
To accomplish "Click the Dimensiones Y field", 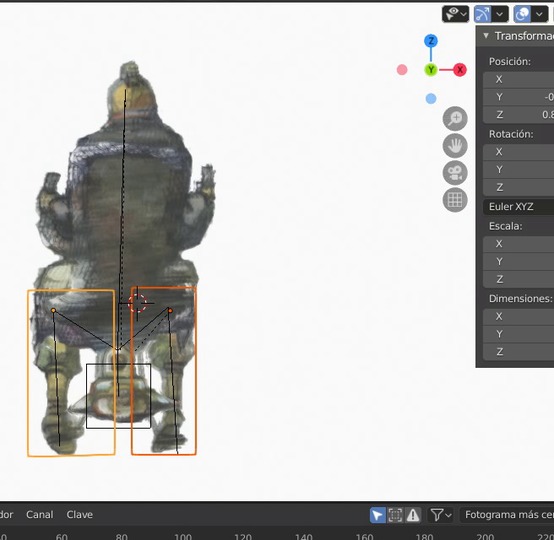I will (518, 334).
